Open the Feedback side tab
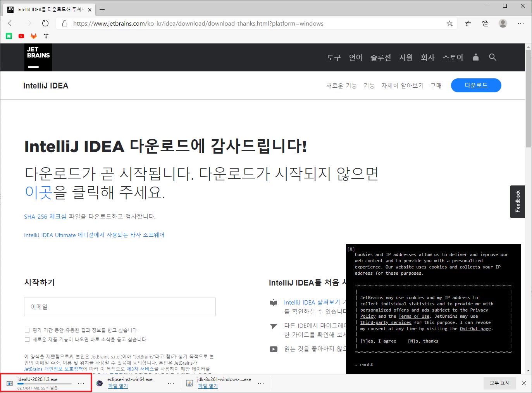The width and height of the screenshot is (532, 393). 518,201
